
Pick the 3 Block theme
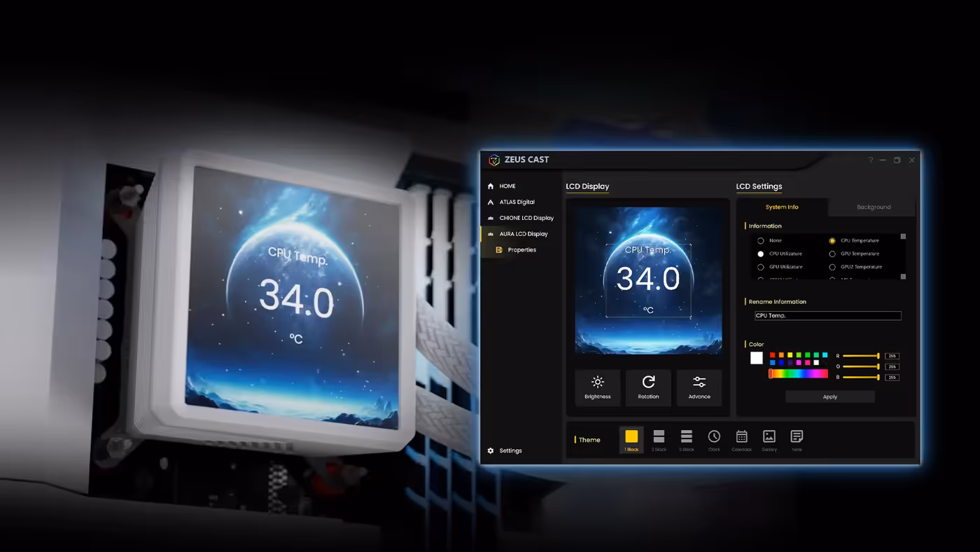click(687, 440)
